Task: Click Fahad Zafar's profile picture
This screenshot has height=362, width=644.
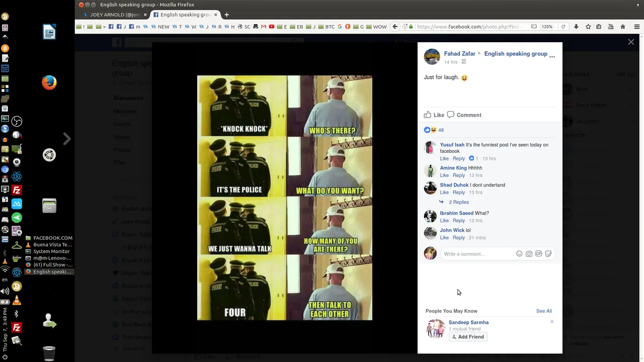Action: (432, 57)
